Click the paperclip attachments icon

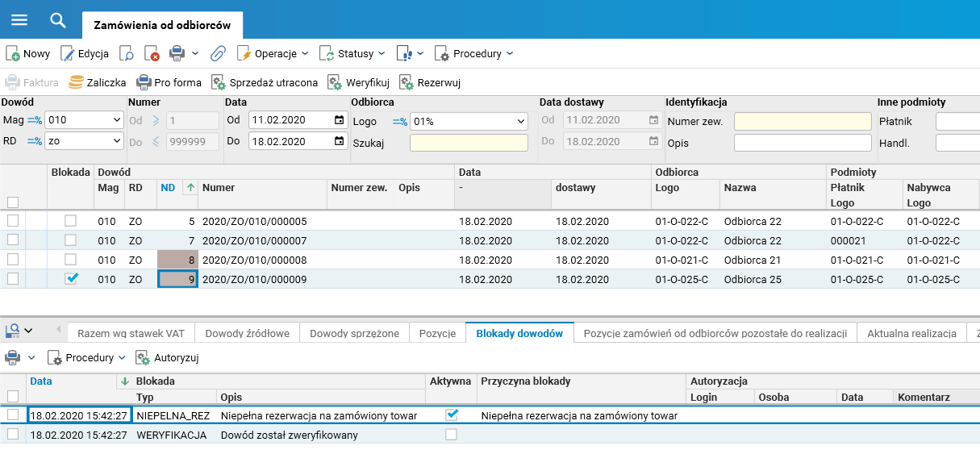click(218, 54)
